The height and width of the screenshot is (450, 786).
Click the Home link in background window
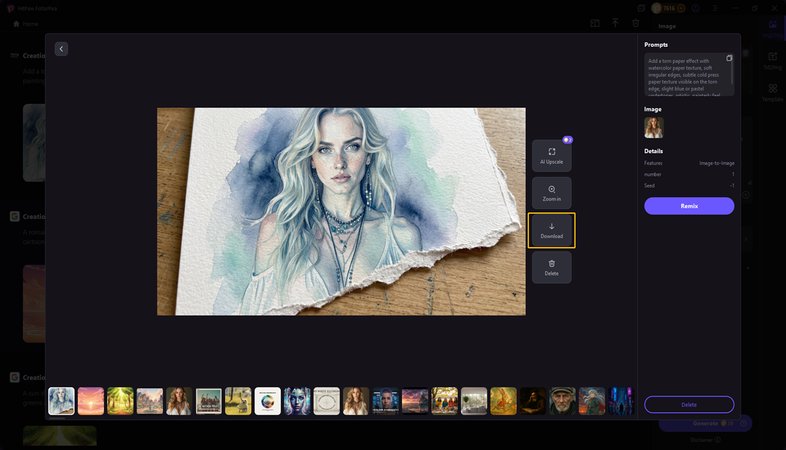[x=26, y=24]
